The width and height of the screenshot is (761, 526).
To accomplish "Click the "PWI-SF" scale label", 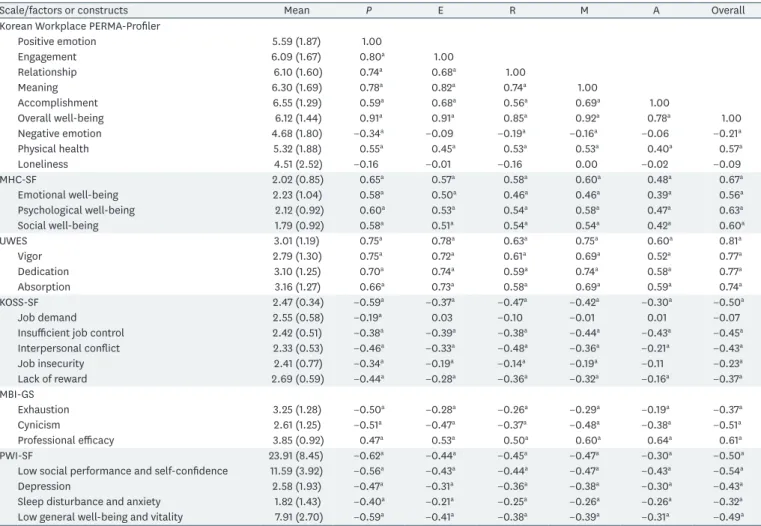I will click(x=17, y=456).
